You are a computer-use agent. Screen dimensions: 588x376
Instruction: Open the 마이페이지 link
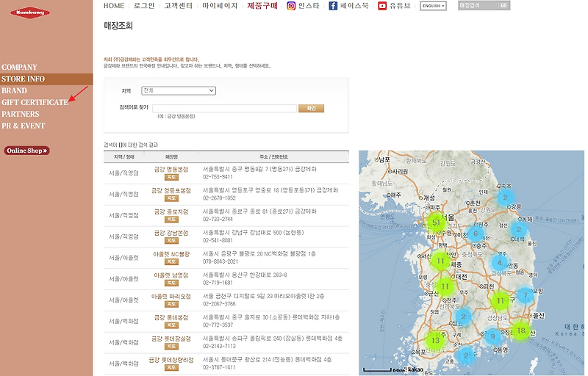(220, 6)
